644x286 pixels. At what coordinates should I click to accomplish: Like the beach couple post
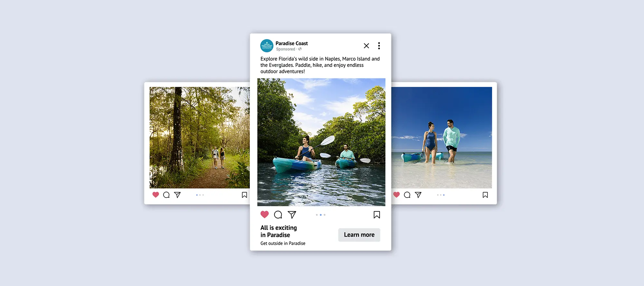[x=396, y=195]
